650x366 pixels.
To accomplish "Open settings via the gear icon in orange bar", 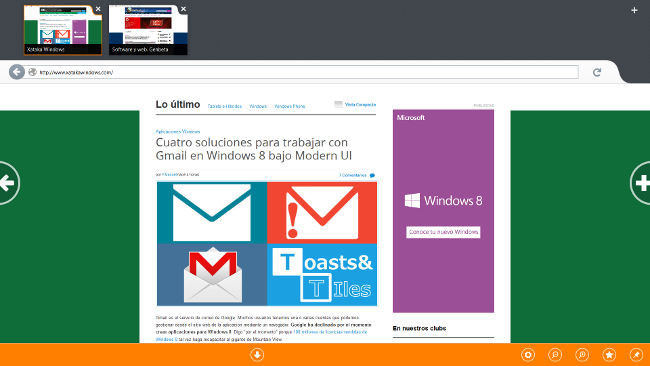I will click(528, 355).
